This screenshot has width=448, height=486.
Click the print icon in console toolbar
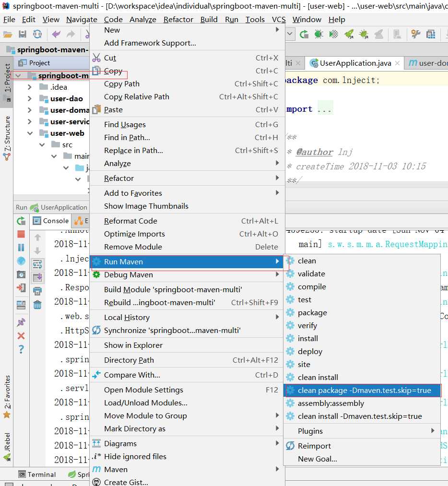37,291
